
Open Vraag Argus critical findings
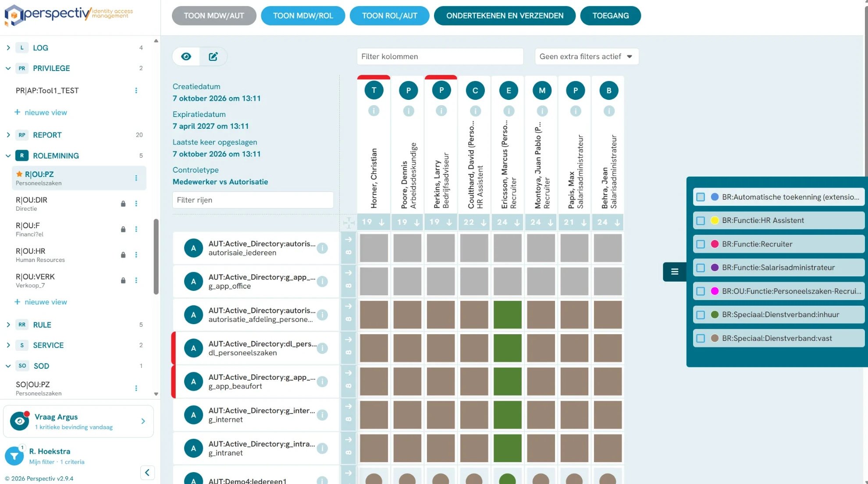pos(78,421)
